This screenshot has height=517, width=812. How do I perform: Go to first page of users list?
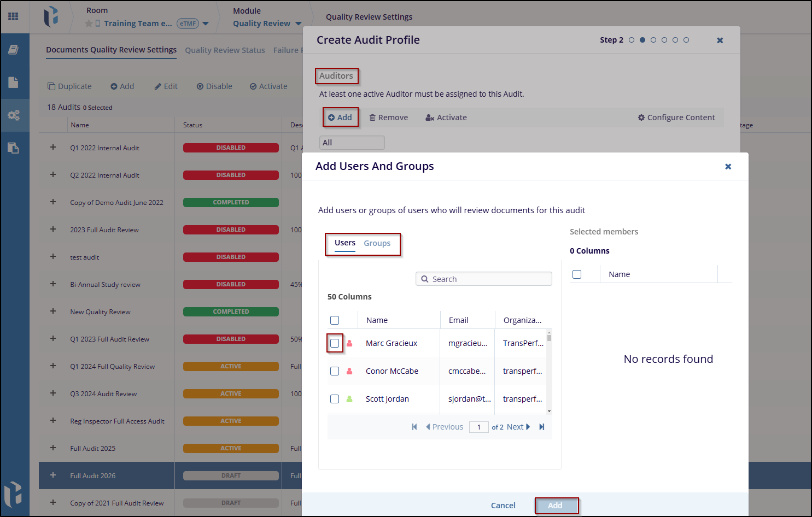click(414, 427)
